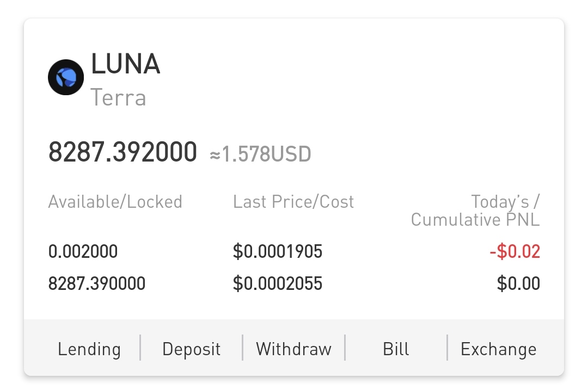Go to Exchange for LUNA
Viewport: 588px width, 390px height.
(498, 349)
